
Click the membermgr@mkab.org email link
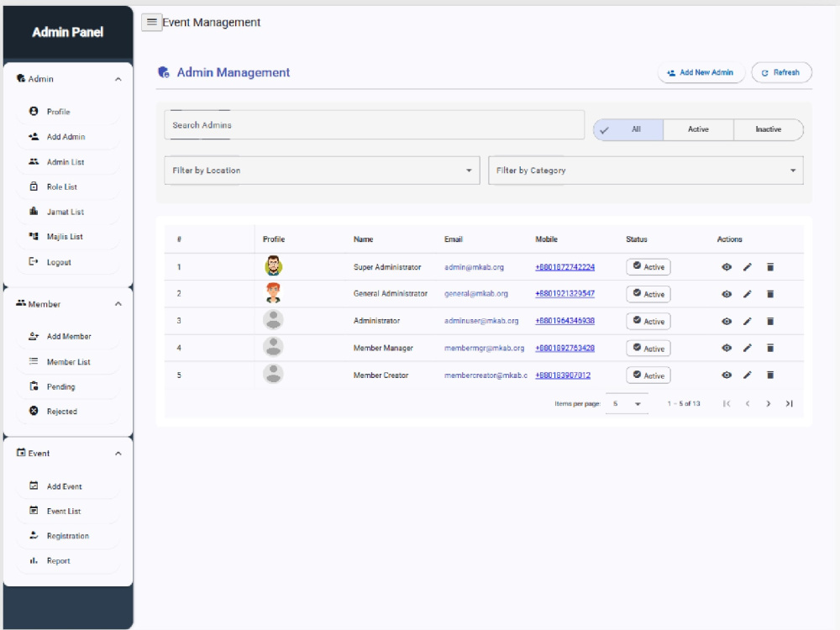tap(485, 348)
